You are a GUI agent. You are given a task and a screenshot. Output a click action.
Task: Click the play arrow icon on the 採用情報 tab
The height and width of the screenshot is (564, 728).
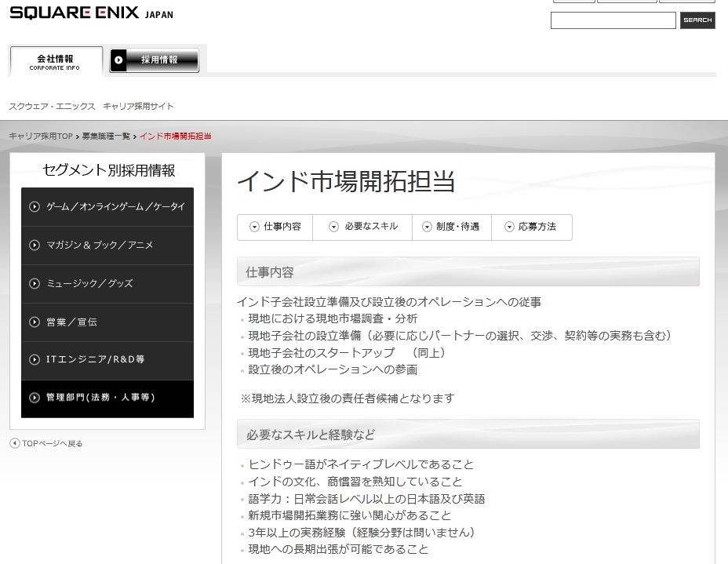pyautogui.click(x=119, y=60)
